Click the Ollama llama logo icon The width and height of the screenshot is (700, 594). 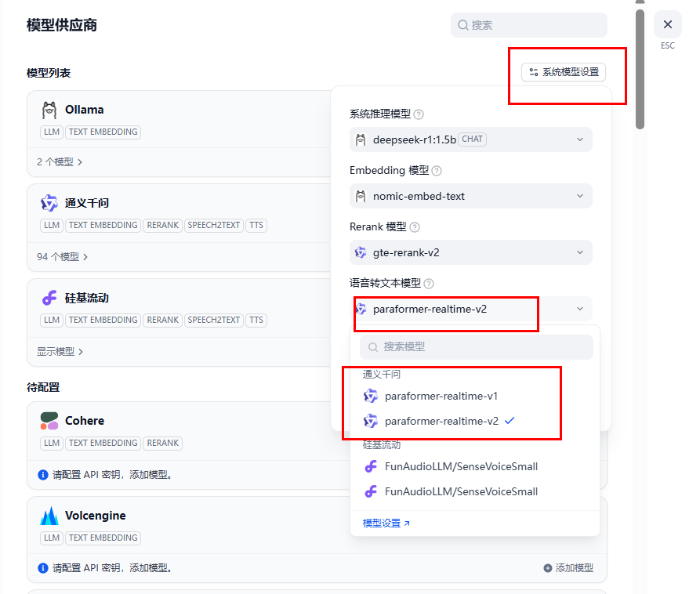tap(49, 110)
